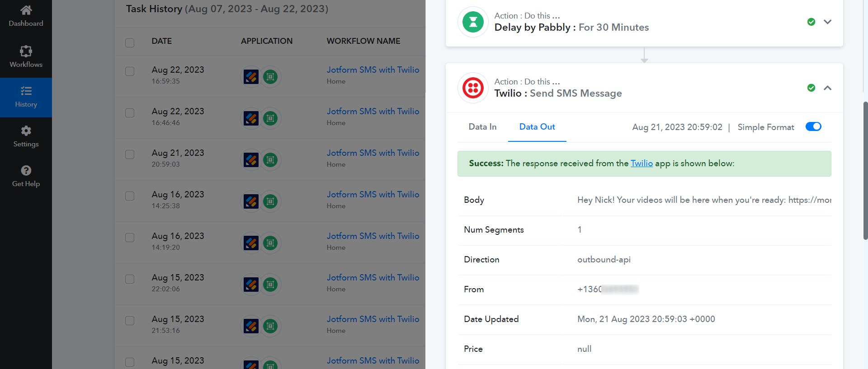The width and height of the screenshot is (868, 369).
Task: Check the Aug 16 14:25:38 task row
Action: (x=130, y=196)
